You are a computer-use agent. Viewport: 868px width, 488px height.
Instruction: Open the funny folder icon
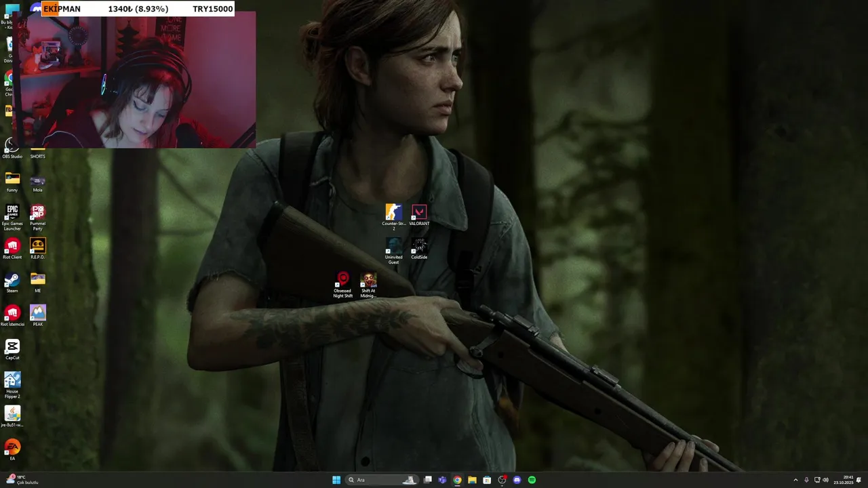point(12,182)
